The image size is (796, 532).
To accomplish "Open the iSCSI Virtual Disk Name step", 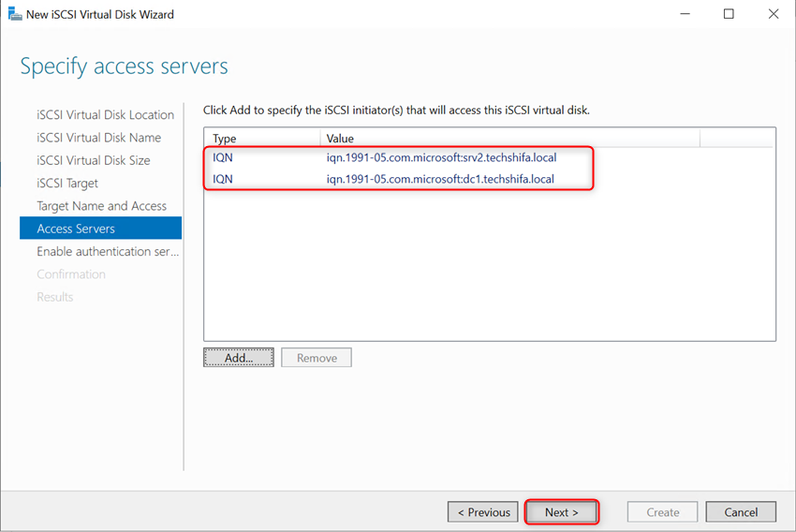I will click(x=98, y=138).
